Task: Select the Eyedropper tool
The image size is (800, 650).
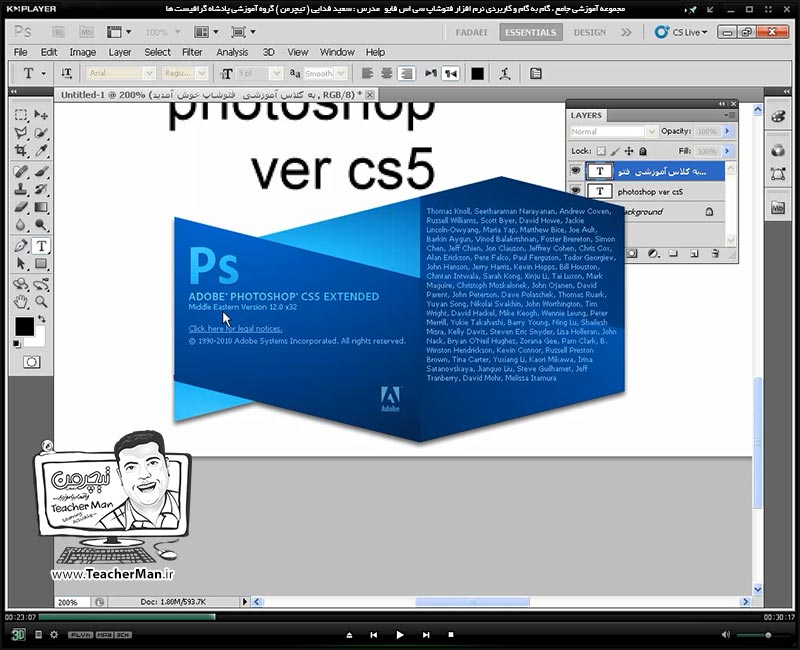Action: coord(41,151)
